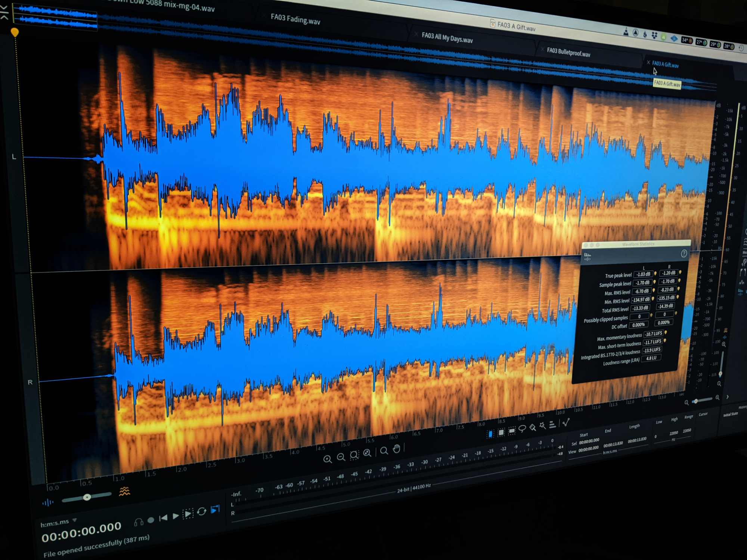Select the plain Zoom tool magnifier
The image size is (747, 560).
[384, 451]
